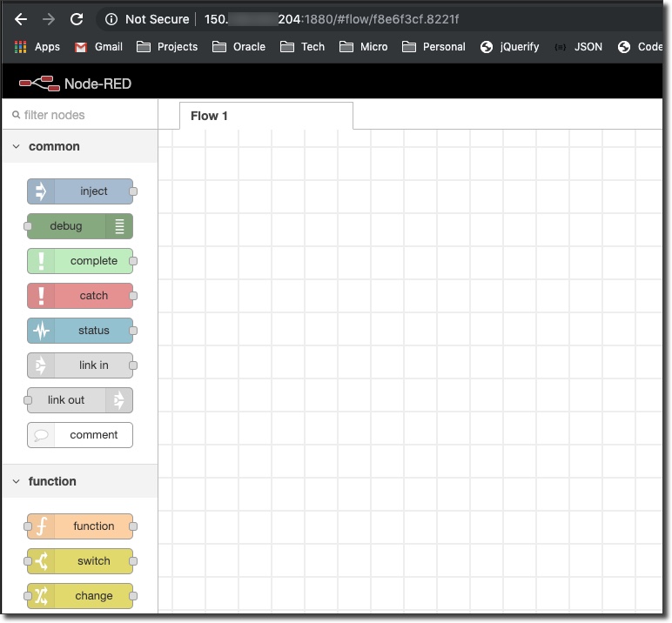Viewport: 672px width, 623px height.
Task: Click the link out node arrow icon
Action: tap(119, 400)
